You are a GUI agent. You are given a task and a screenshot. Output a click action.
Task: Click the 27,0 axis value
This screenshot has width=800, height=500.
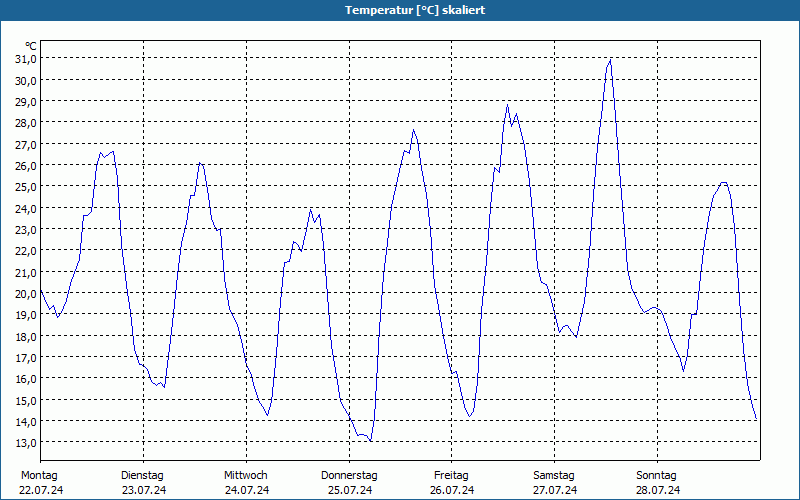(26, 144)
